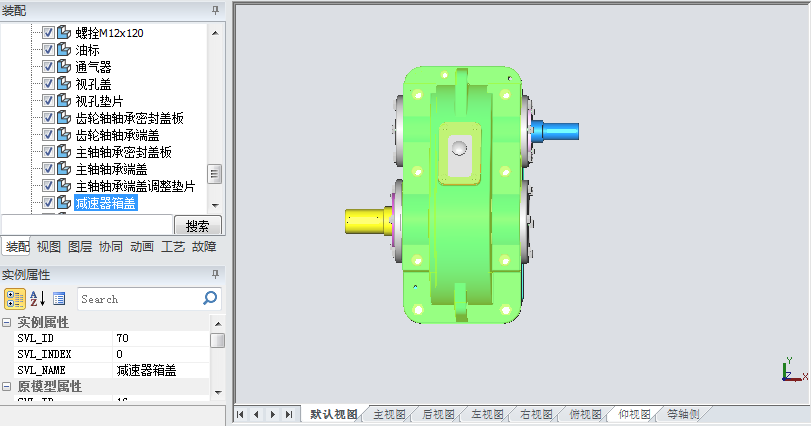
Task: Jump to the first view tab arrow
Action: coord(240,414)
